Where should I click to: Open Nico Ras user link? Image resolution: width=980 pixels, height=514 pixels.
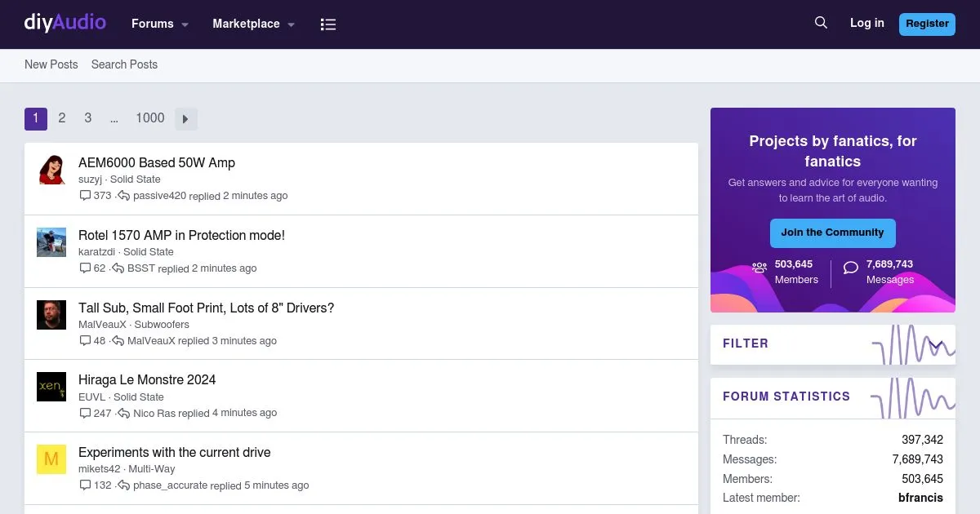pyautogui.click(x=154, y=414)
